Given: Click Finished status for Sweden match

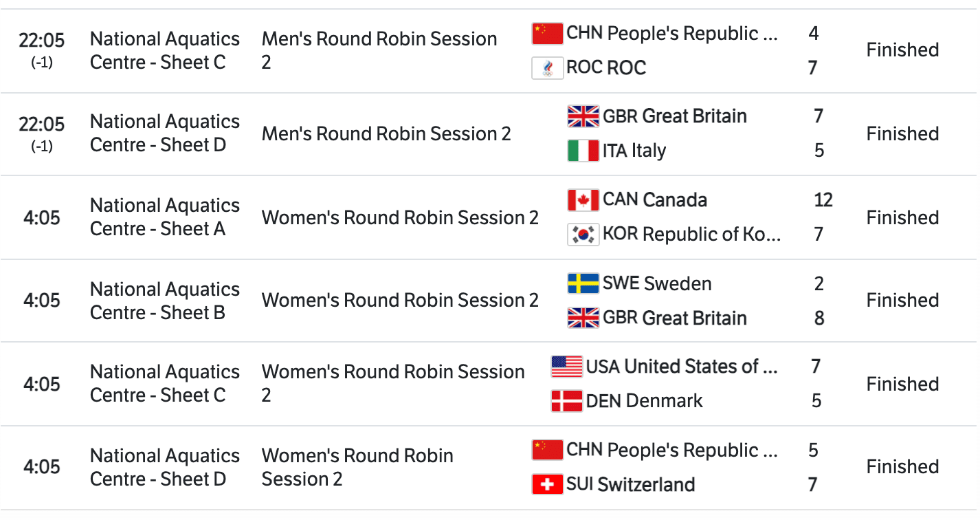Looking at the screenshot, I should click(x=902, y=301).
